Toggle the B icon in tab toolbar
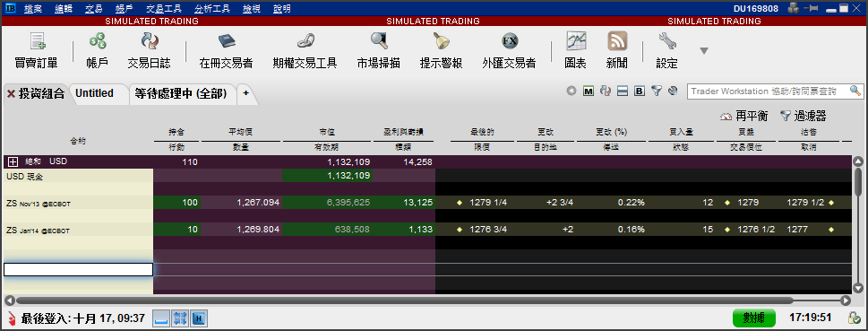Screen dimensions: 868x331 [x=640, y=91]
